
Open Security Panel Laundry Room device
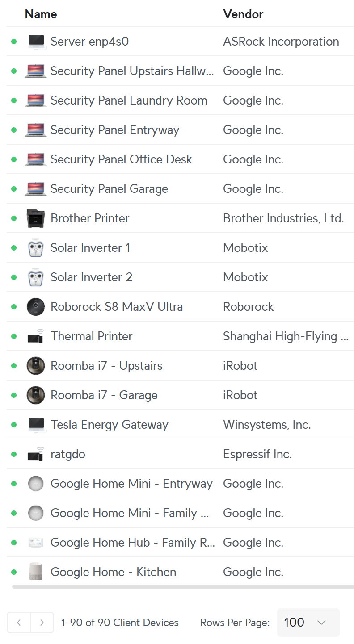[x=129, y=100]
